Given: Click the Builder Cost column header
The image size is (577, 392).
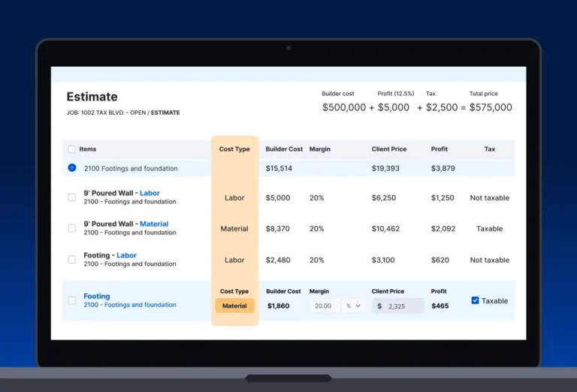Looking at the screenshot, I should coord(284,149).
